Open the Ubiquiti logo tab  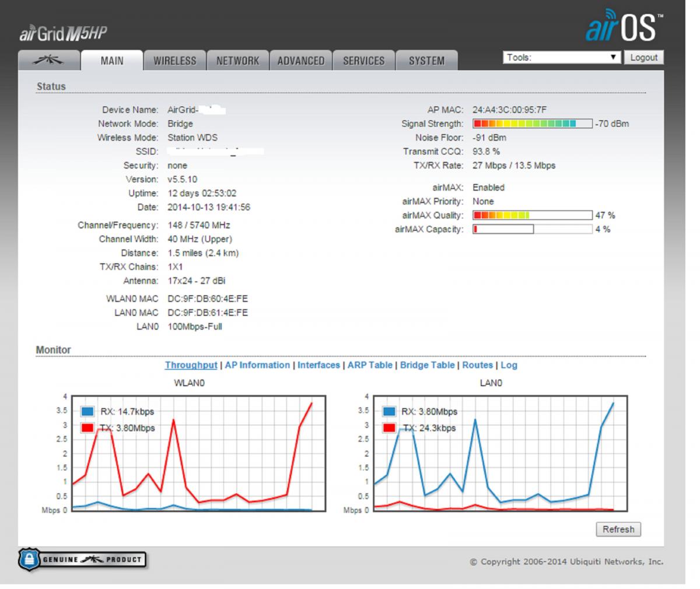coord(48,60)
